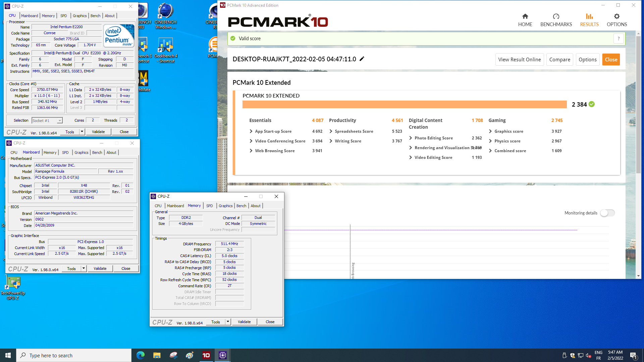Viewport: 644px width, 362px height.
Task: Open the Windows Security tray icon
Action: pyautogui.click(x=572, y=356)
